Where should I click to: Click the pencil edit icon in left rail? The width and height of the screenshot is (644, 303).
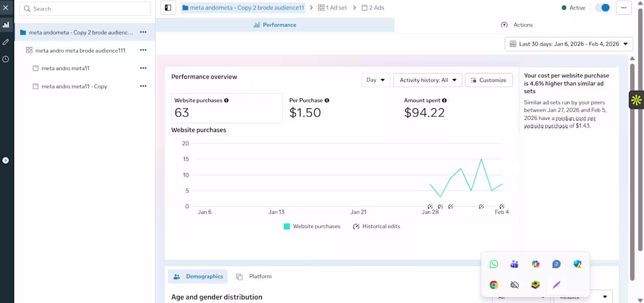tap(6, 42)
